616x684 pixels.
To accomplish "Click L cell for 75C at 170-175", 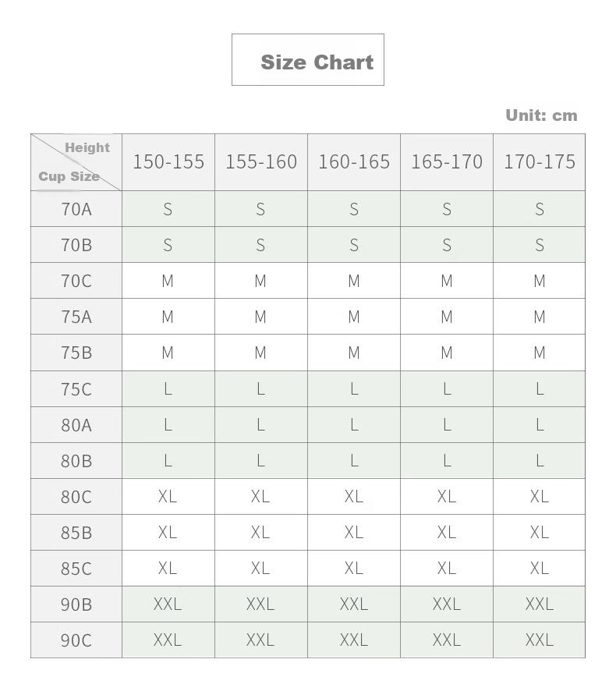I will [540, 388].
